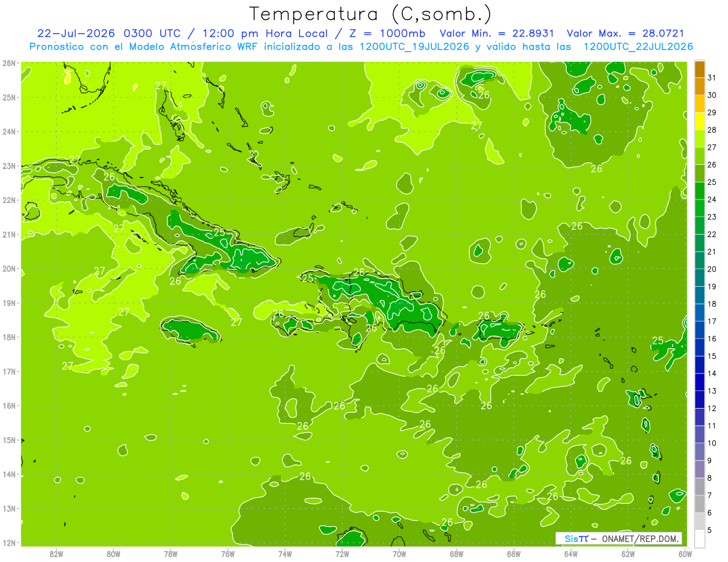Click the "14" value on color scale
Screen dimensions: 728x562
(712, 373)
